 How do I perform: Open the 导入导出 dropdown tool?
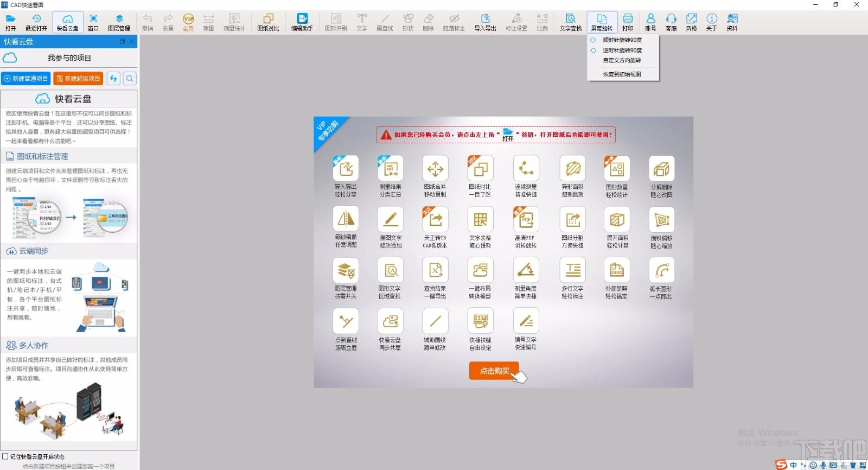[485, 22]
